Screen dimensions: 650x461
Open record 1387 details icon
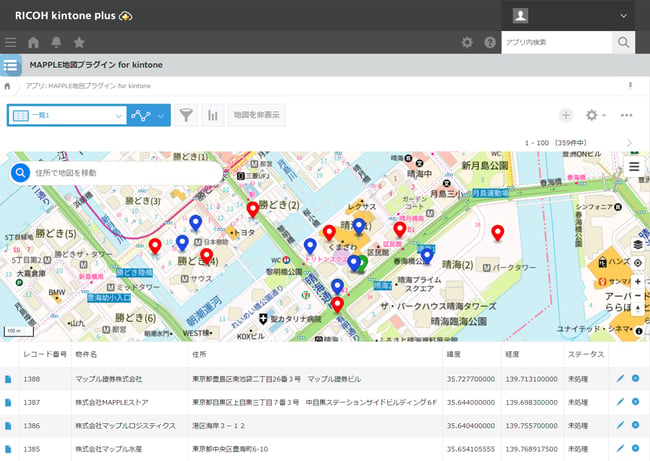coord(8,402)
